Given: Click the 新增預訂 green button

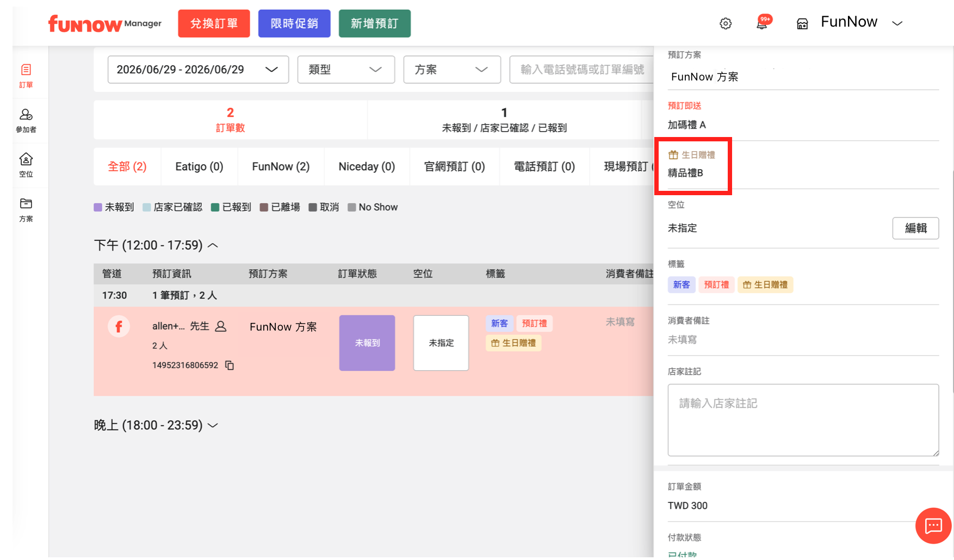Looking at the screenshot, I should click(375, 23).
